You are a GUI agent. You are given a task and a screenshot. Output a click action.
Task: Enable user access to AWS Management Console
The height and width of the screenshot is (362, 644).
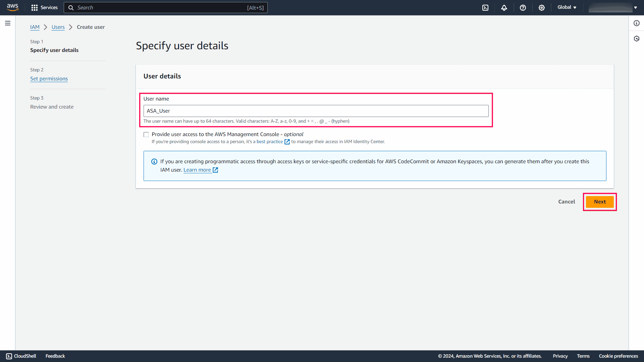click(x=146, y=134)
